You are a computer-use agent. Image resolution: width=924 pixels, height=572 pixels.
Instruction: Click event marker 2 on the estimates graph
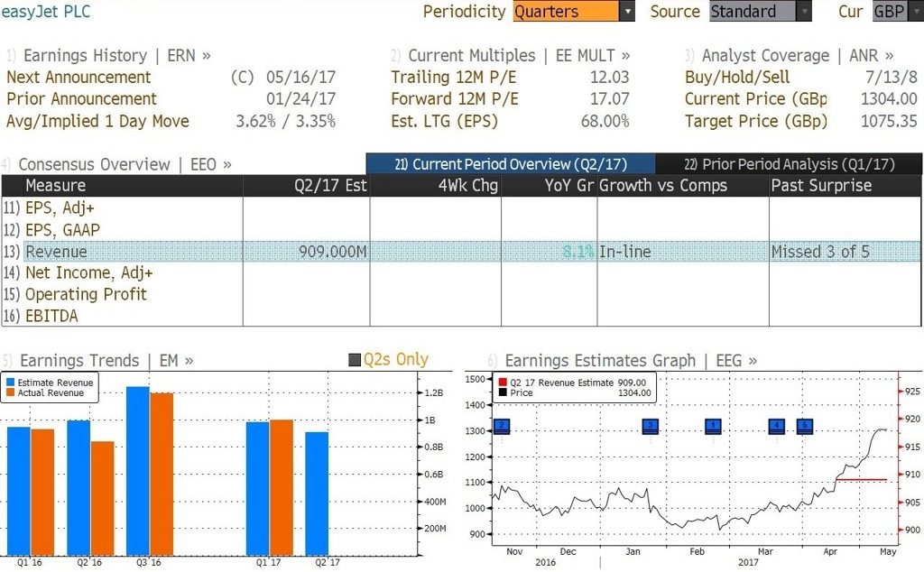tap(502, 426)
